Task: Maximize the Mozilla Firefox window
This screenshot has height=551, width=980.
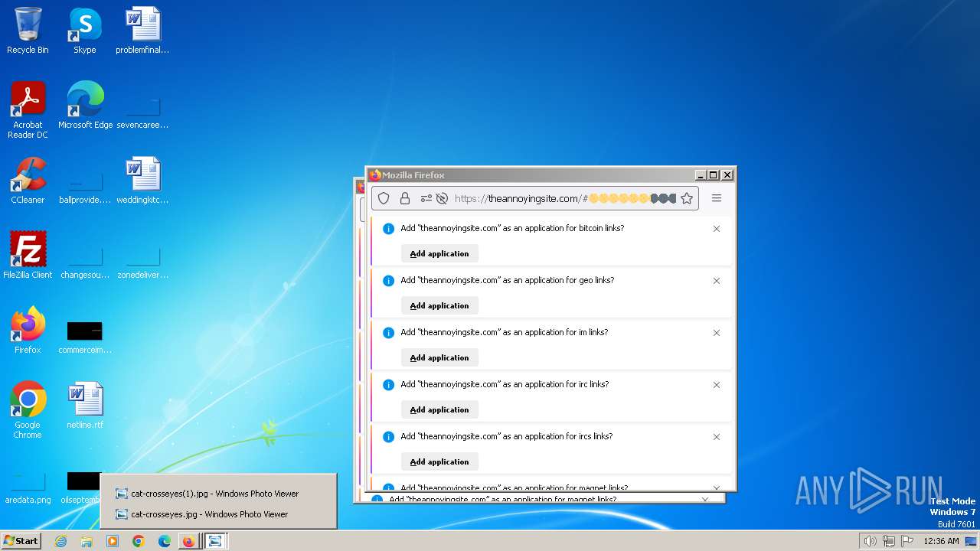Action: point(714,175)
